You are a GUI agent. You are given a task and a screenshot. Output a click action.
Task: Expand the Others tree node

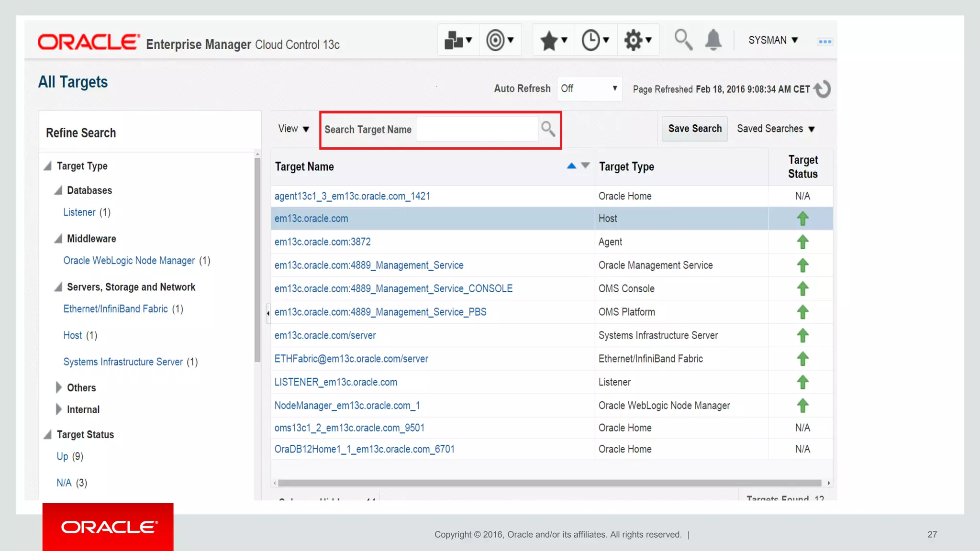point(59,387)
